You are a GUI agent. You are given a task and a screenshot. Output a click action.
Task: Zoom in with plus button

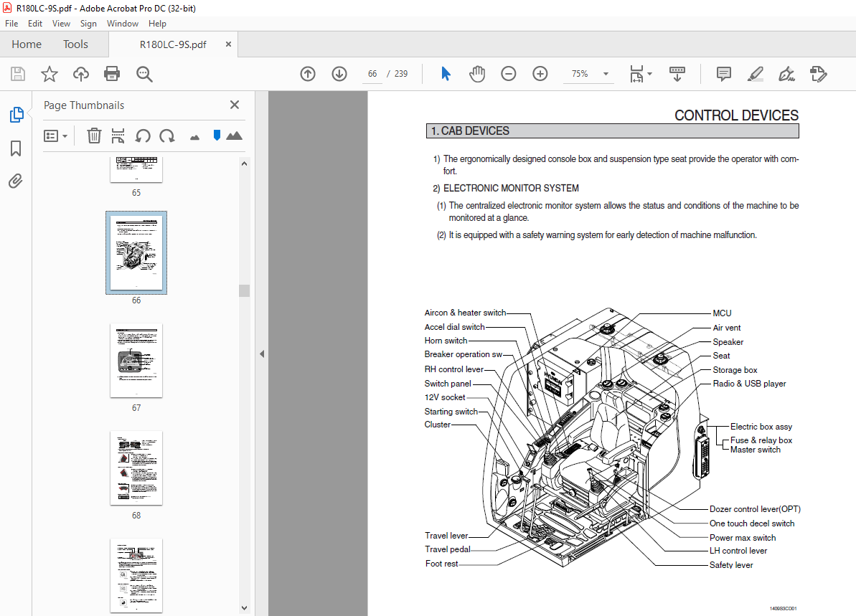[540, 74]
